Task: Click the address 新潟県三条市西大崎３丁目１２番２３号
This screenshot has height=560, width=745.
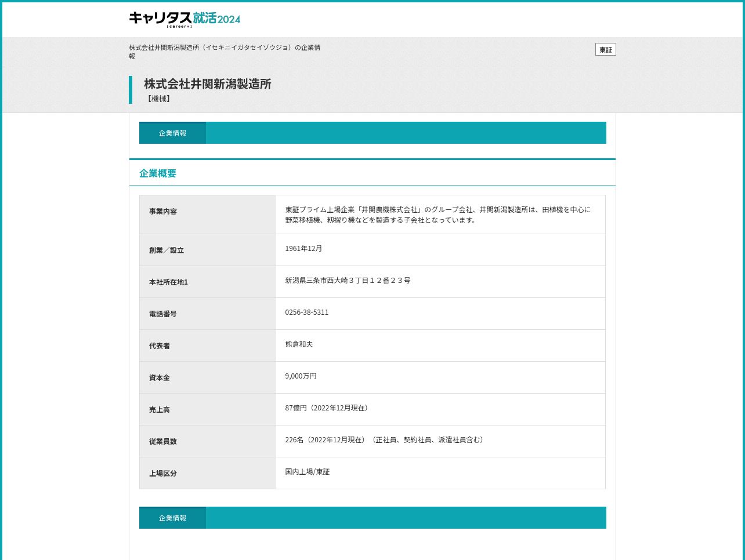Action: [348, 281]
